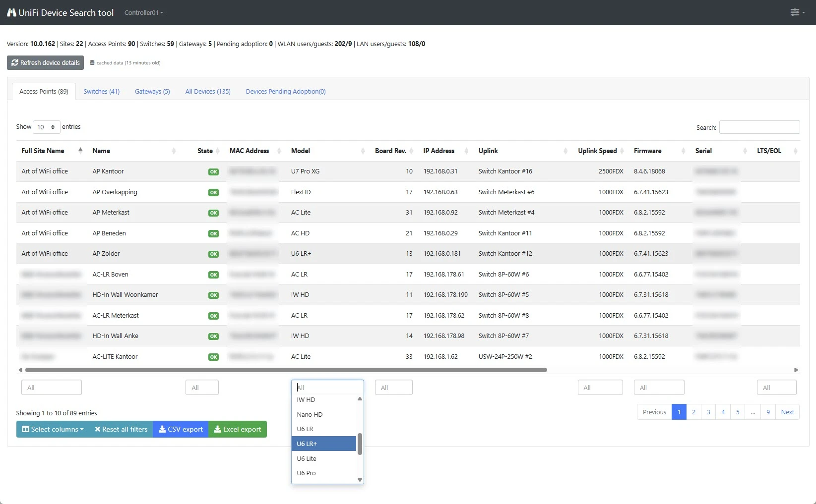Open LTS/EOL filter box
Image resolution: width=816 pixels, height=504 pixels.
tap(776, 388)
